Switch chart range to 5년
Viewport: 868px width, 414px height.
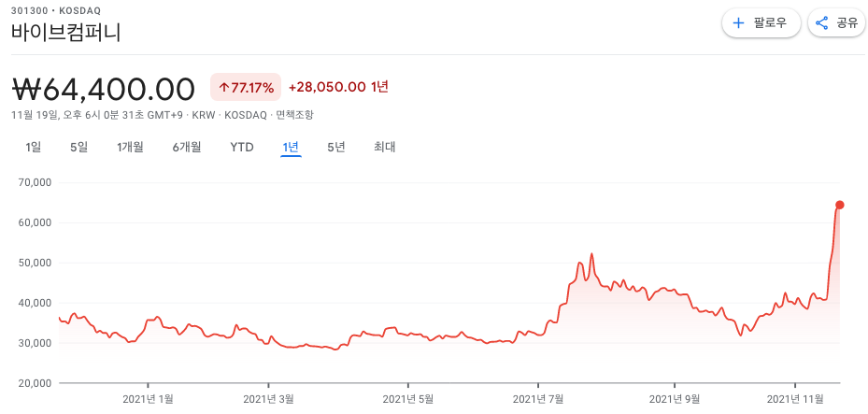[336, 148]
